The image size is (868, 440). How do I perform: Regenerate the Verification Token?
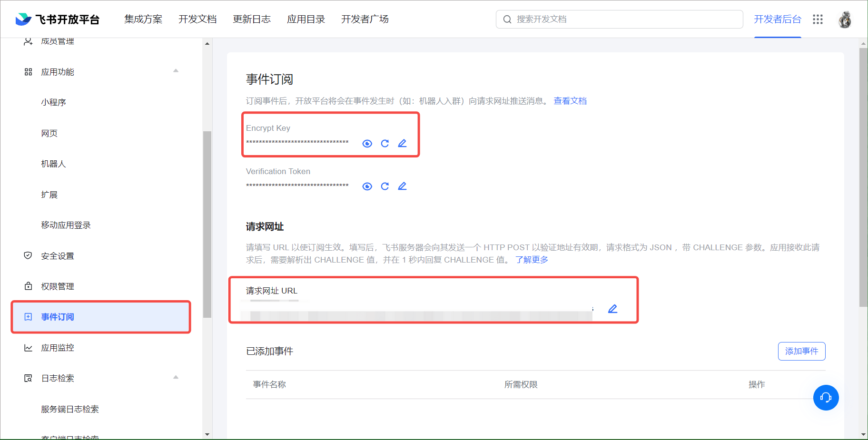385,186
